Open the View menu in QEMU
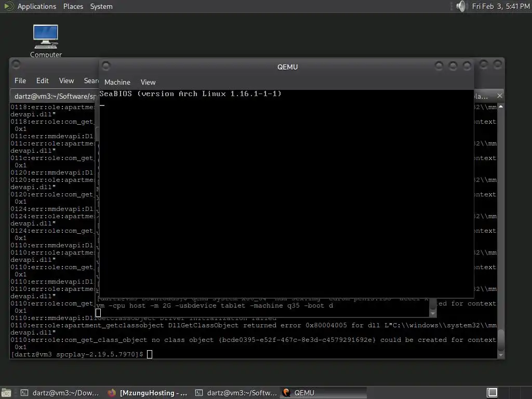 coord(148,82)
